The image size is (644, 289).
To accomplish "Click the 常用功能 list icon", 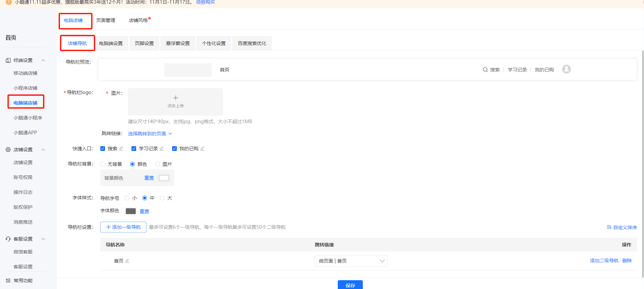I will 8,281.
